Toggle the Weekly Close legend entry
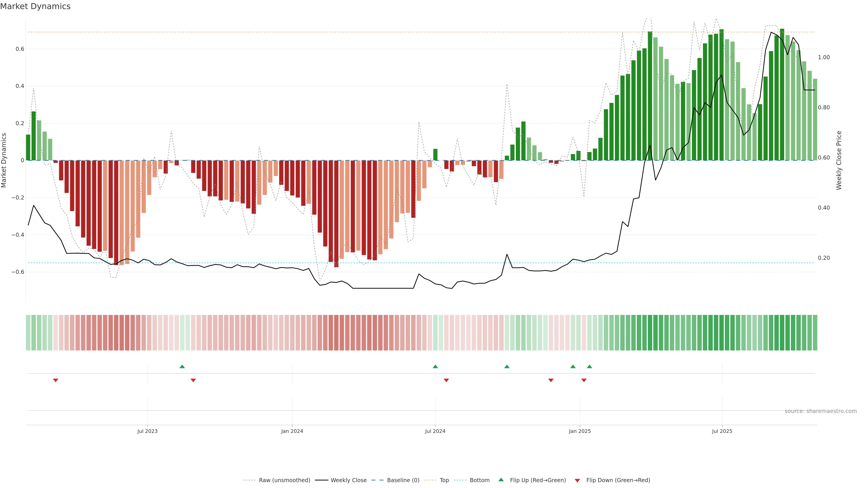This screenshot has width=868, height=488. coord(348,480)
